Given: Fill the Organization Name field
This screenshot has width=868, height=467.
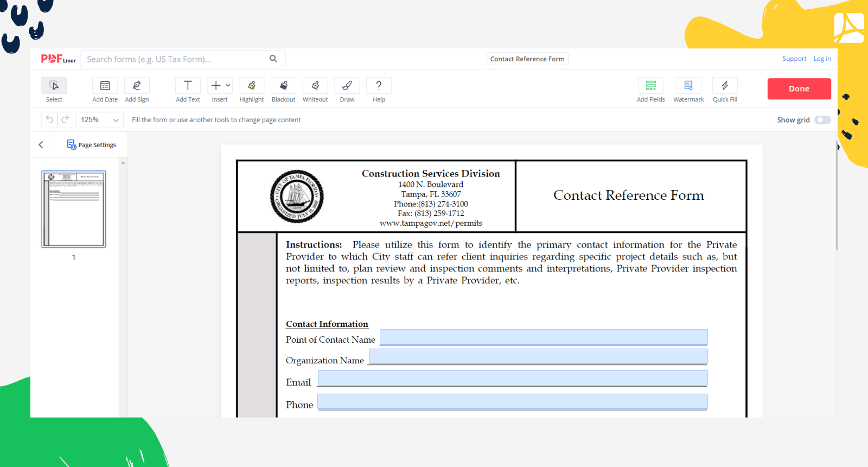Looking at the screenshot, I should pyautogui.click(x=538, y=357).
